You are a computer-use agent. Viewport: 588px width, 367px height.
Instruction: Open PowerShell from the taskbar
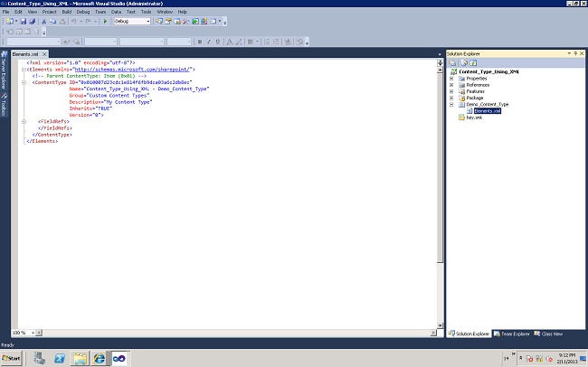[59, 358]
